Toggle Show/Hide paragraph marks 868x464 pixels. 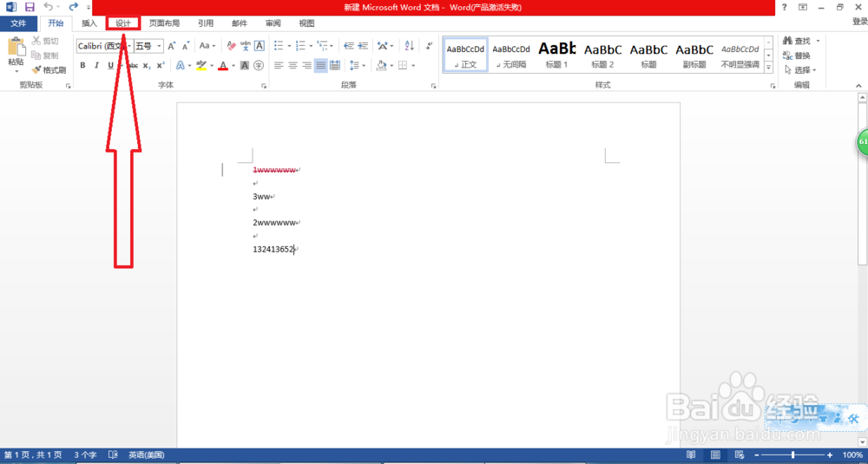(431, 46)
